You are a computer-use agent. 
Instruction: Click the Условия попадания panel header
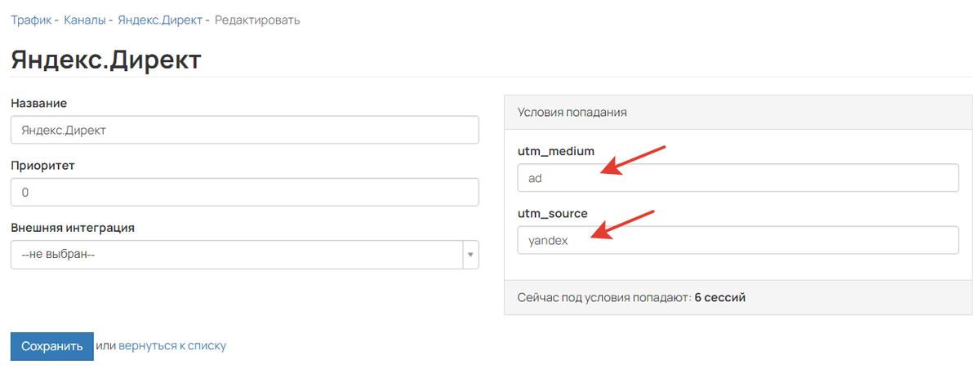click(737, 112)
